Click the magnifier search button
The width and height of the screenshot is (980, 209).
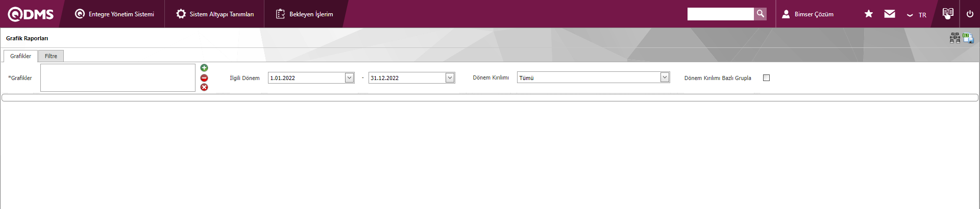pyautogui.click(x=760, y=14)
